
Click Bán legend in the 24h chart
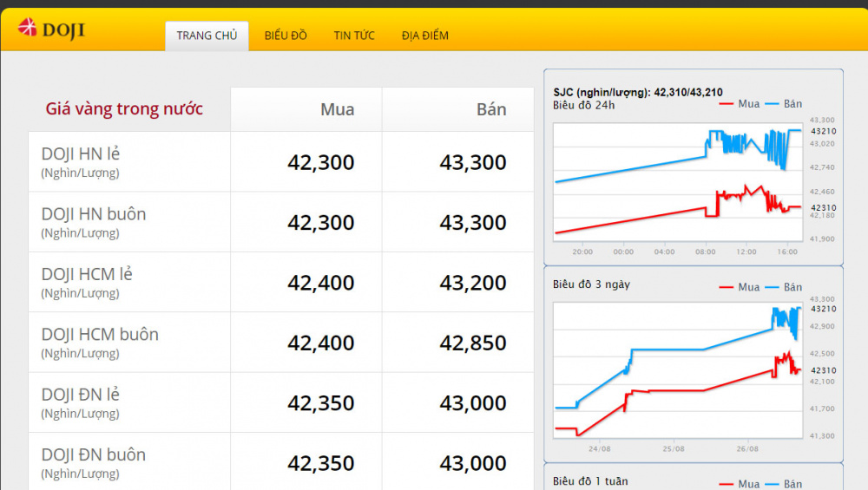[784, 104]
